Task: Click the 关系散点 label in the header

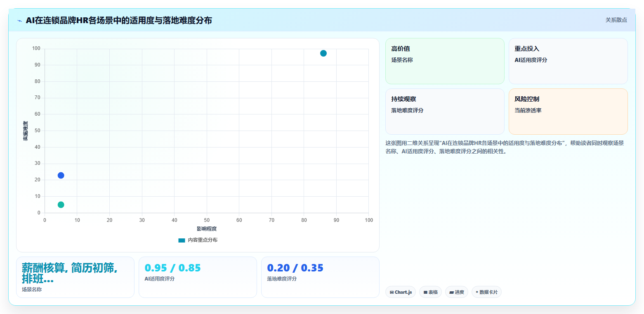Action: click(x=616, y=20)
